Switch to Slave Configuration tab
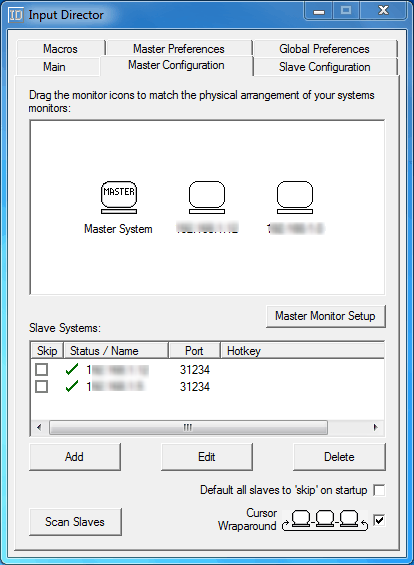 [325, 67]
